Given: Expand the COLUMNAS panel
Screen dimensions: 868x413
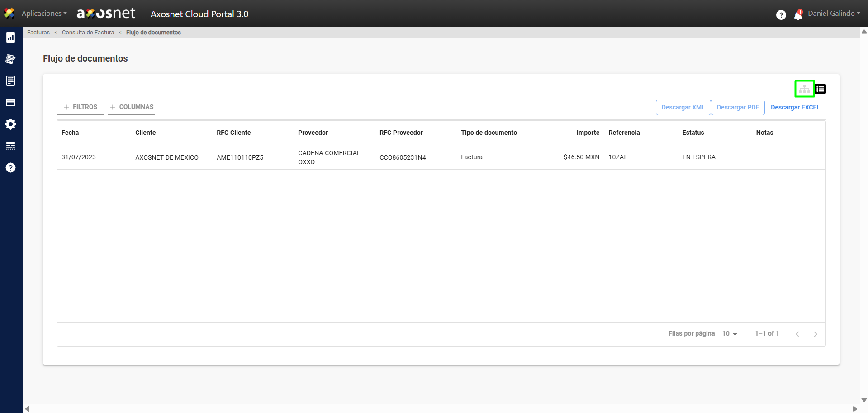Looking at the screenshot, I should coord(131,107).
